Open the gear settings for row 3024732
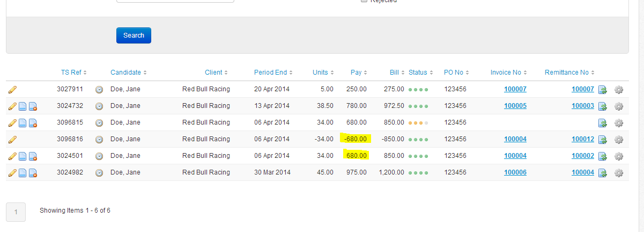The width and height of the screenshot is (644, 232). click(x=619, y=106)
